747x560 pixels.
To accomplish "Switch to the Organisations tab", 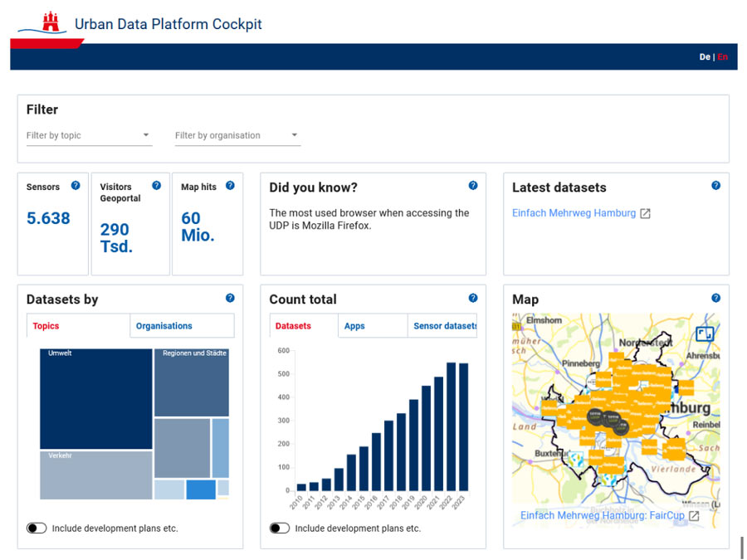I will pos(182,326).
